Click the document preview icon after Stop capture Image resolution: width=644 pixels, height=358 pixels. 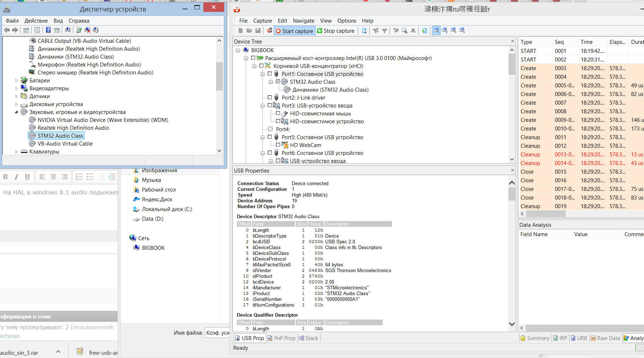pyautogui.click(x=364, y=31)
